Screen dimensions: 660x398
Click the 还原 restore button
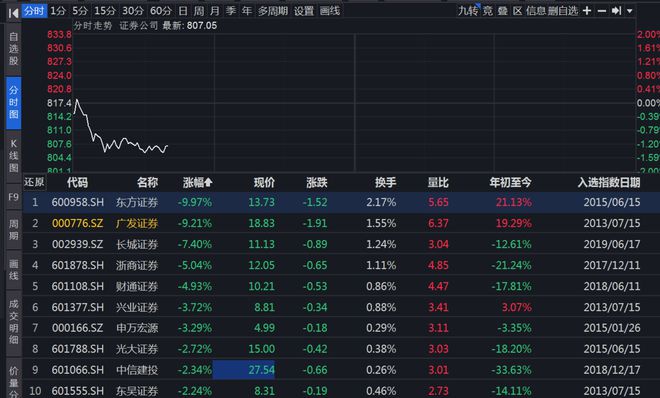point(34,182)
